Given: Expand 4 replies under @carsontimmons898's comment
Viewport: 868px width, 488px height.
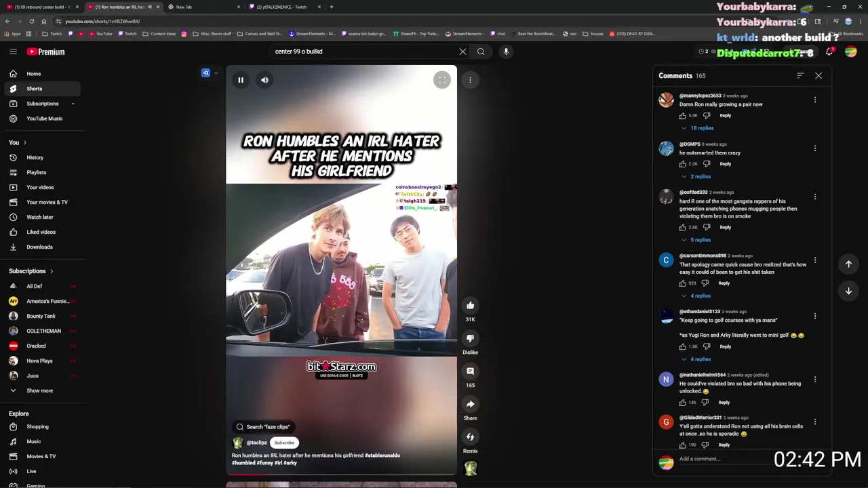Looking at the screenshot, I should click(x=696, y=296).
